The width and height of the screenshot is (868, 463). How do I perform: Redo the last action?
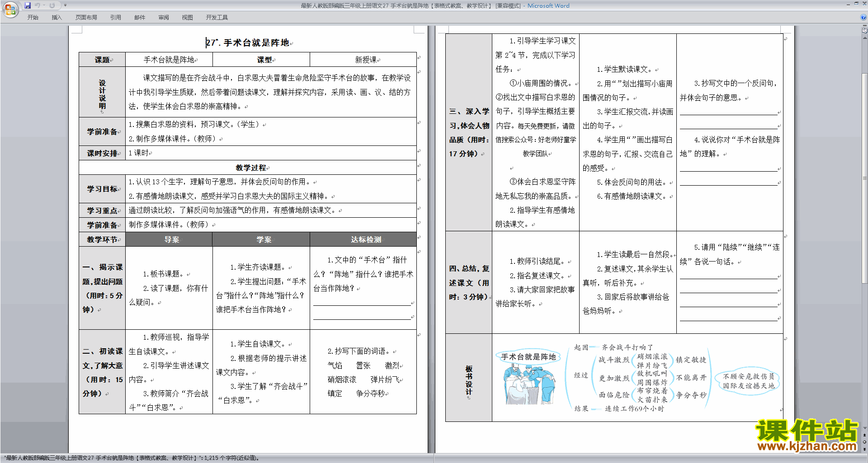point(52,5)
